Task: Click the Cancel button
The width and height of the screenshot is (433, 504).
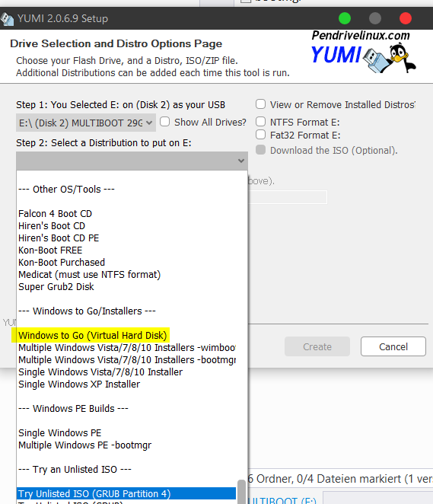Action: click(x=393, y=346)
